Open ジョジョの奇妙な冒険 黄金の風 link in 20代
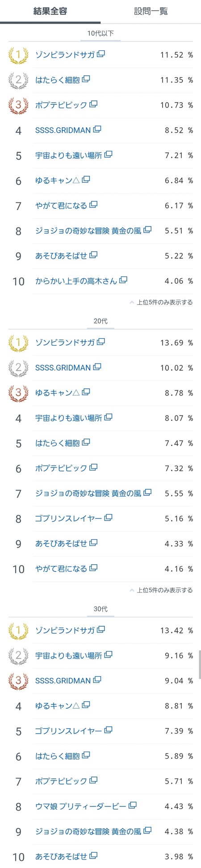 (88, 493)
